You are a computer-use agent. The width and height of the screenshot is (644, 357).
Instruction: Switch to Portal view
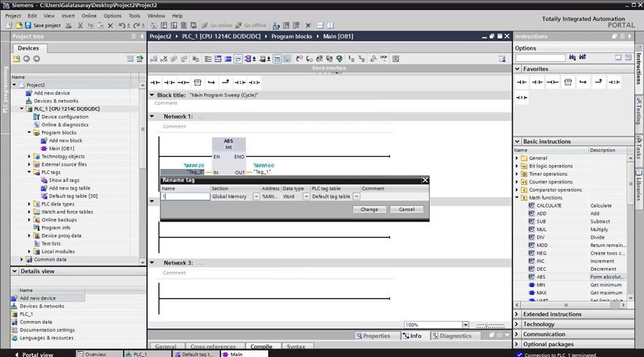pos(34,354)
